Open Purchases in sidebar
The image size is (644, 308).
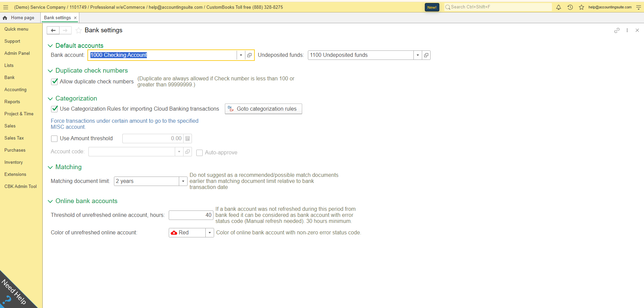(x=15, y=150)
